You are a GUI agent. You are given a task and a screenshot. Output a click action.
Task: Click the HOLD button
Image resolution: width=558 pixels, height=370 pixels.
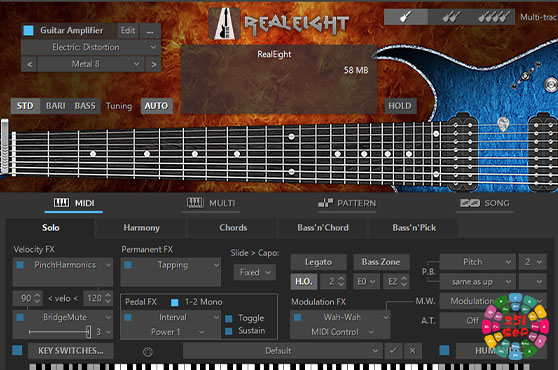(x=400, y=106)
